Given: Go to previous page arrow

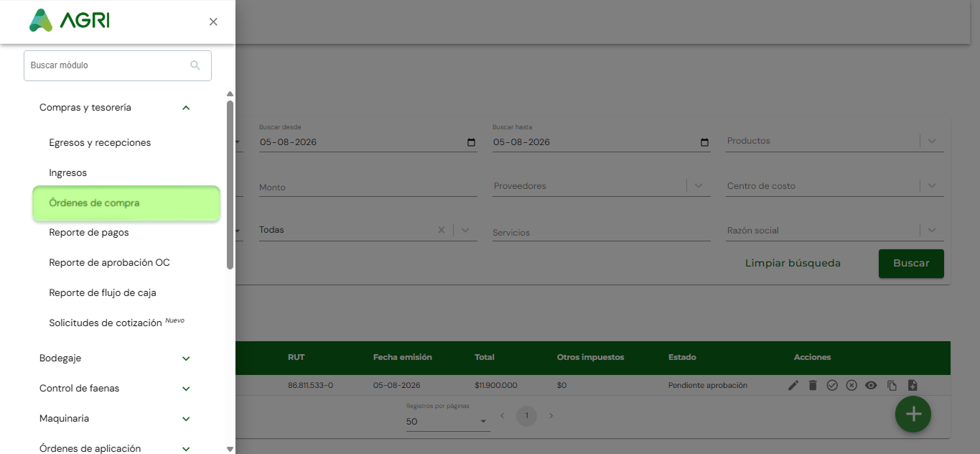Looking at the screenshot, I should tap(503, 416).
